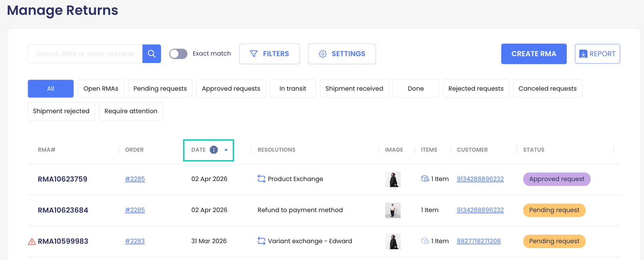
Task: Click product thumbnail for RMA10599983
Action: click(393, 242)
